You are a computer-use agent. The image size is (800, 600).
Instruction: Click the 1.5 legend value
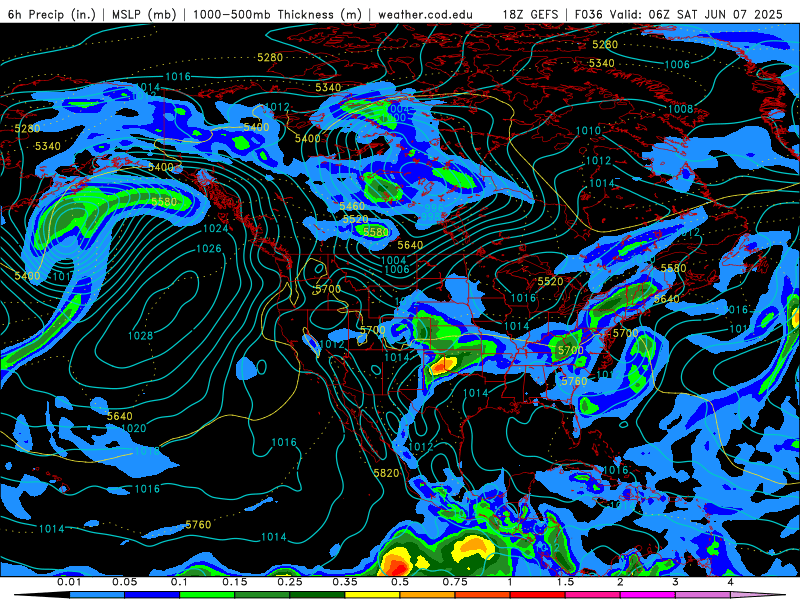tap(565, 582)
